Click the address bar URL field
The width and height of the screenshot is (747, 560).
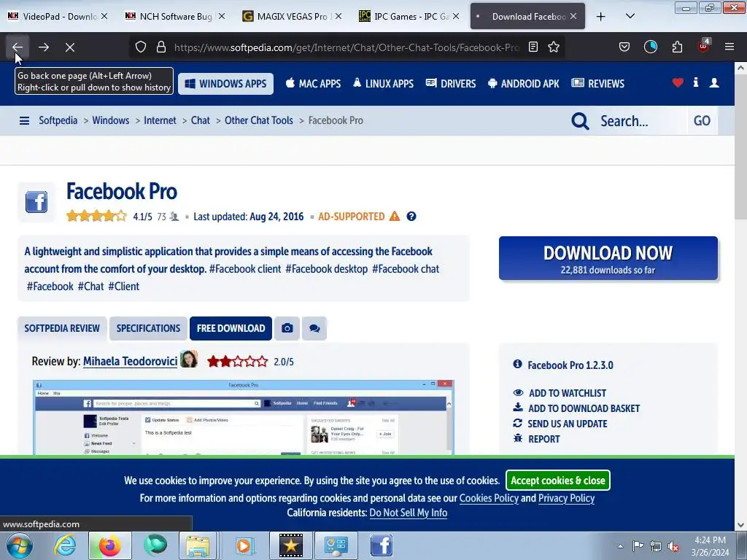(x=346, y=47)
